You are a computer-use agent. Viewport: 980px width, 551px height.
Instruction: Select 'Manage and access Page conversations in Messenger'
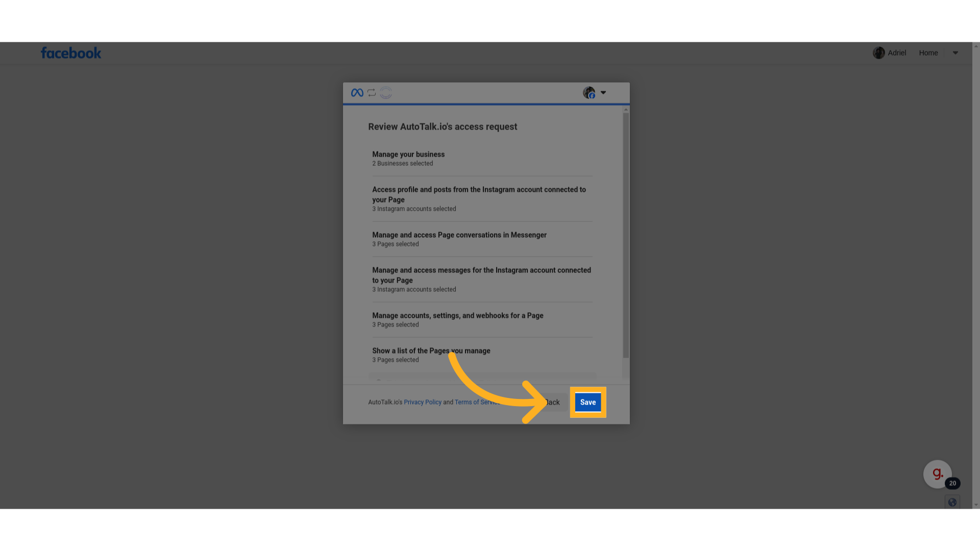pos(482,239)
